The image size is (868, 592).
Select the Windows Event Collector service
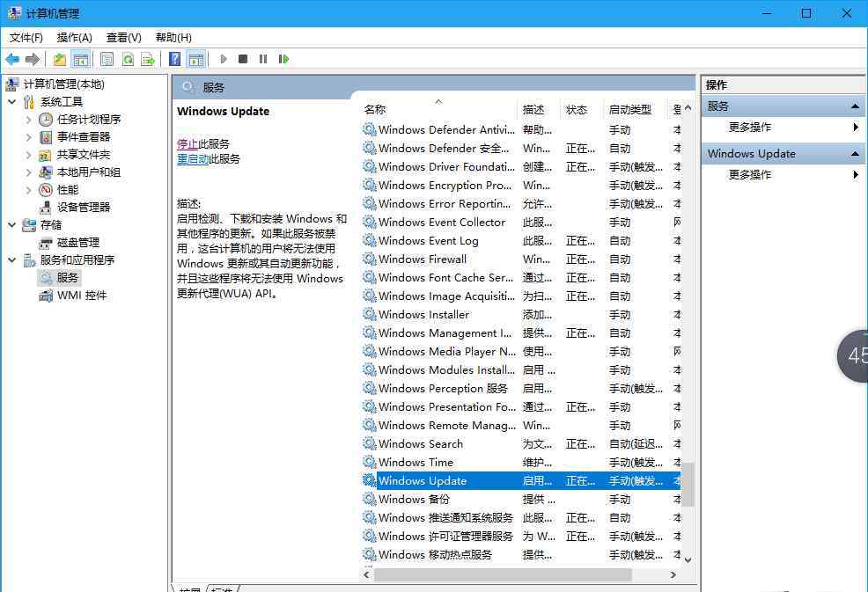coord(522,223)
